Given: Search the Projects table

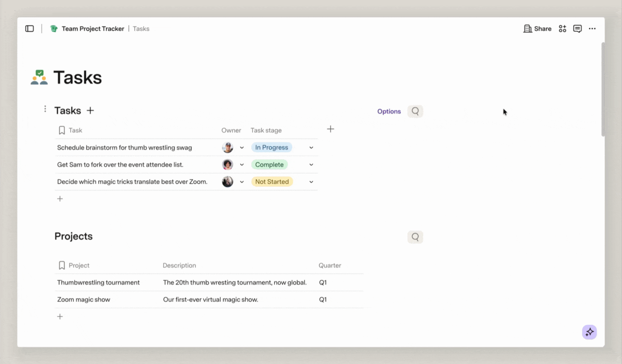Looking at the screenshot, I should [x=415, y=237].
